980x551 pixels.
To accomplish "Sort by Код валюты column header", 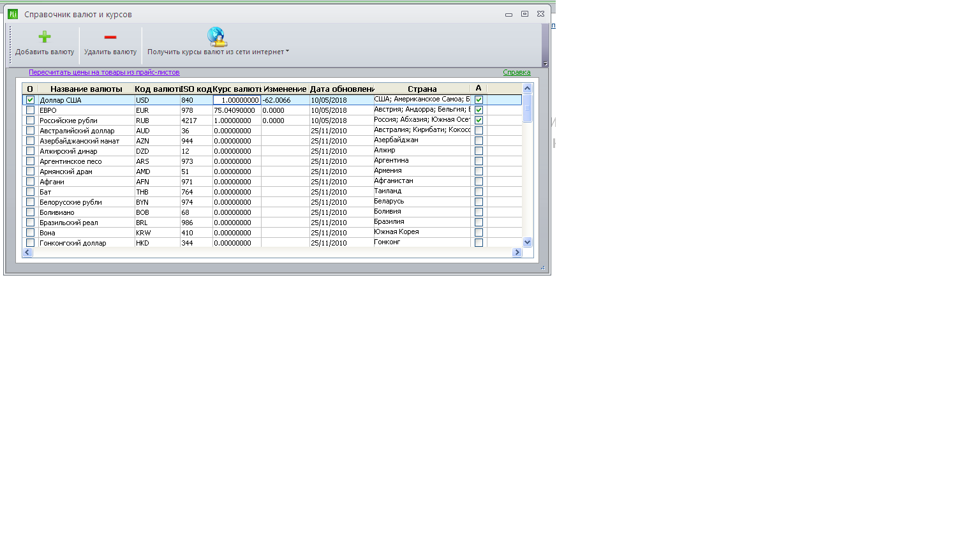I will pyautogui.click(x=157, y=89).
